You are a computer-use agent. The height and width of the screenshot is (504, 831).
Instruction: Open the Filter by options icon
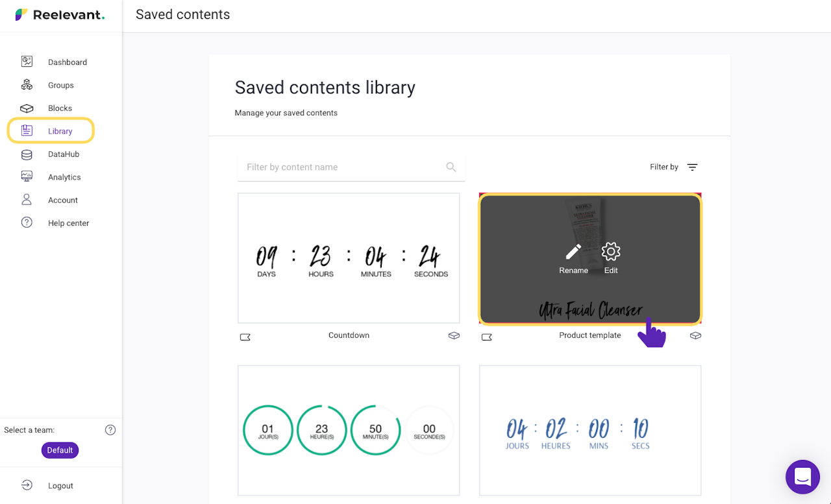(x=693, y=167)
